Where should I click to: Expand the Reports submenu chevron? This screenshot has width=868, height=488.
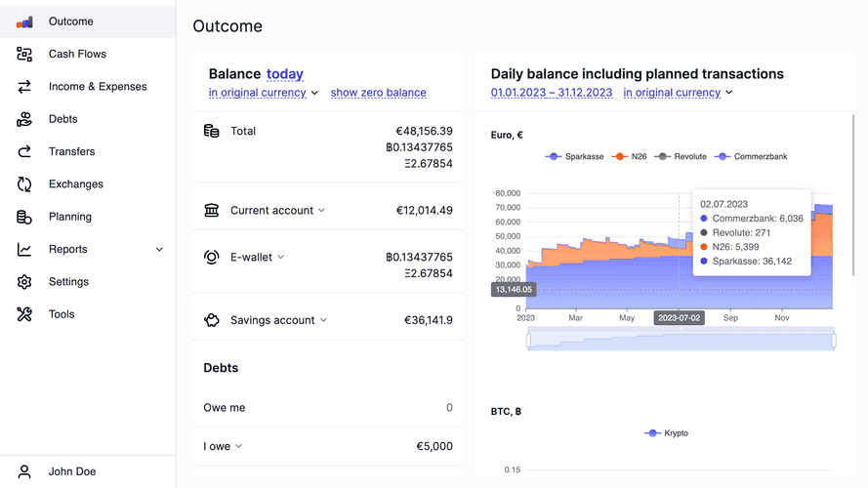[x=160, y=250]
